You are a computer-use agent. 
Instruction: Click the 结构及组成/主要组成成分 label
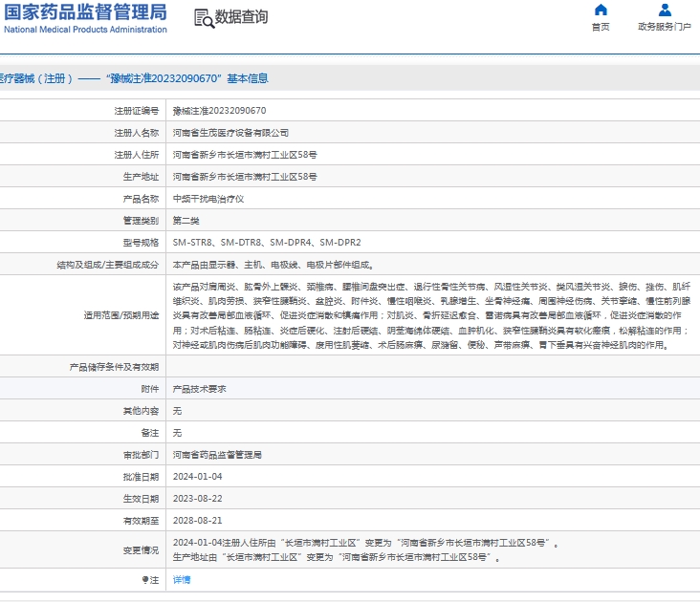[x=108, y=265]
